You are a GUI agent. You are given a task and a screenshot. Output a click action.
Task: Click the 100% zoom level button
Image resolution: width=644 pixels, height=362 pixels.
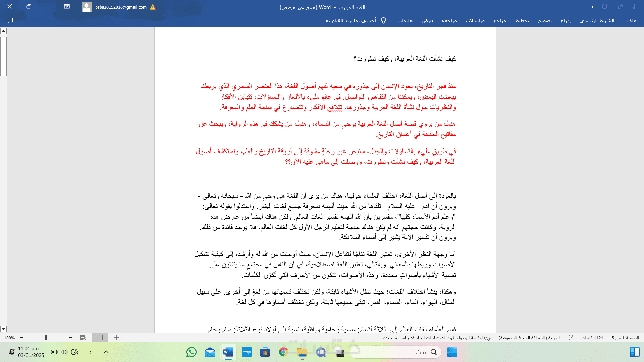click(9, 338)
